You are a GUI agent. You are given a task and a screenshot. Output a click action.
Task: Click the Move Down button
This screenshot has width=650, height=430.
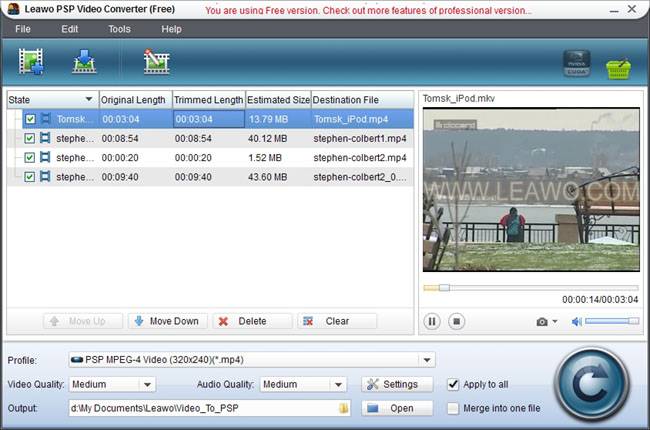(x=167, y=321)
